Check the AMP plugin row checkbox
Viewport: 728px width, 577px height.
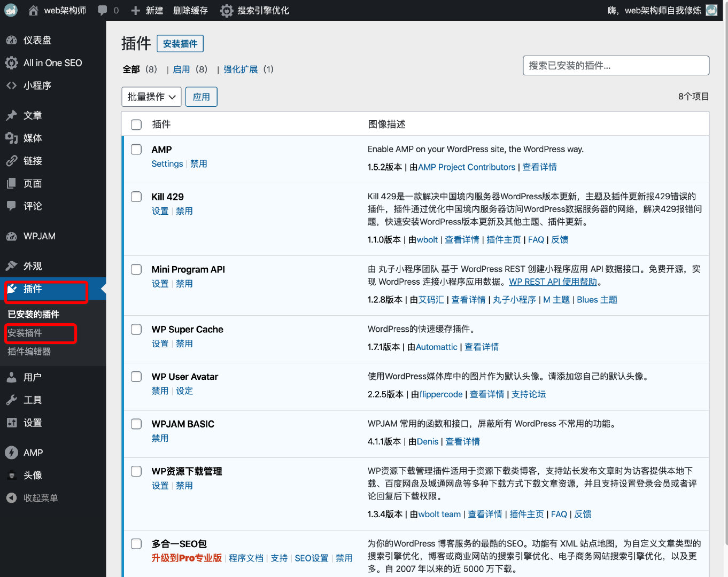136,150
